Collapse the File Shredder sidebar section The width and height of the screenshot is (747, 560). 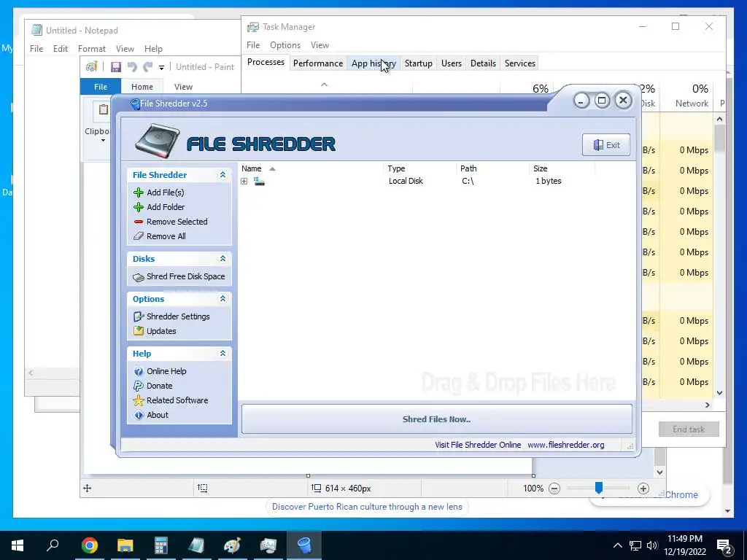222,175
